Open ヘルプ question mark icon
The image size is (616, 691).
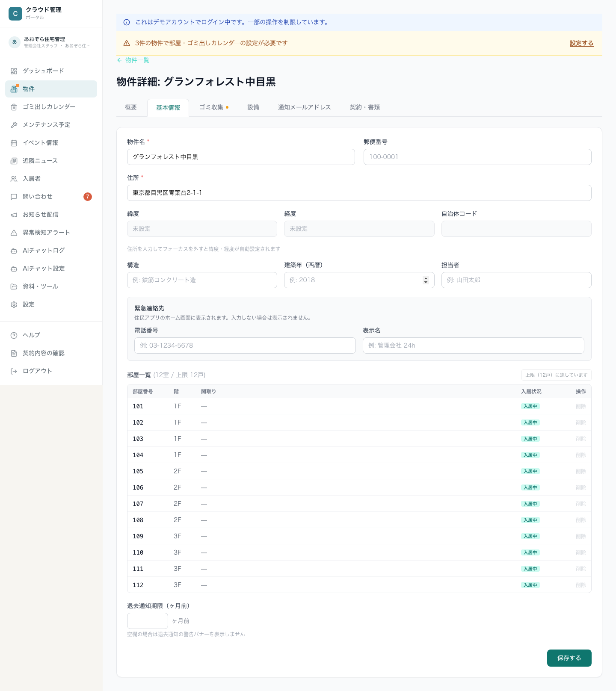(14, 335)
